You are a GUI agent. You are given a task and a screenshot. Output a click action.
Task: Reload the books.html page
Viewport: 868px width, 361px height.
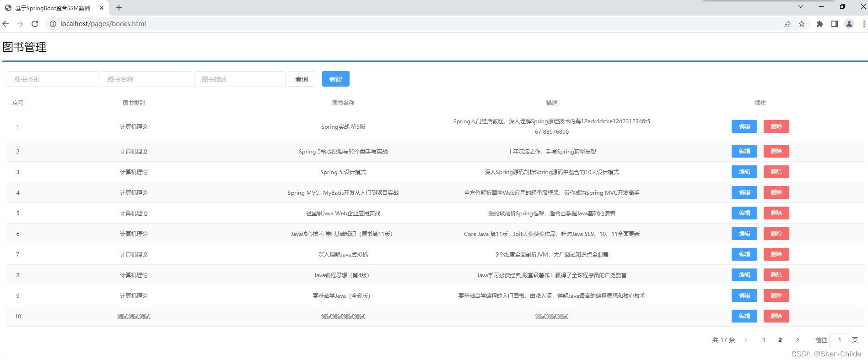35,24
